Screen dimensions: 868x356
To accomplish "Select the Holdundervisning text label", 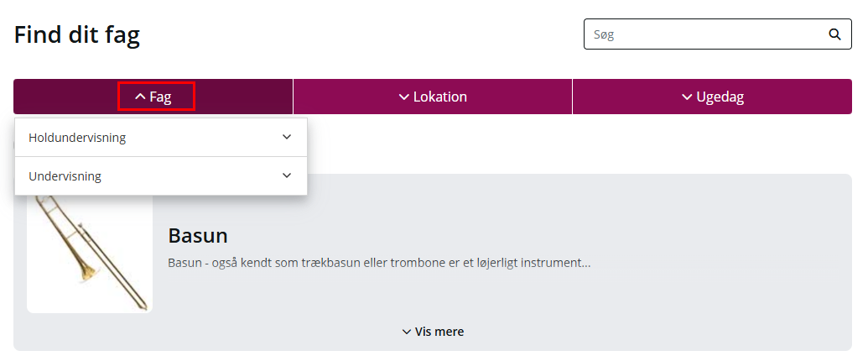I will (77, 138).
